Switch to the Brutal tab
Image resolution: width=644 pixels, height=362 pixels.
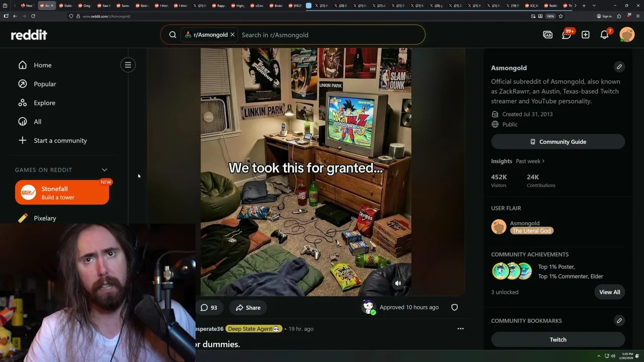click(x=276, y=6)
